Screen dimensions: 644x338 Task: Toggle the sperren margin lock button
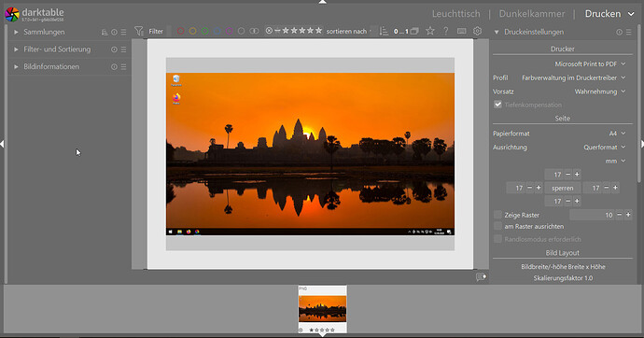[x=563, y=188]
